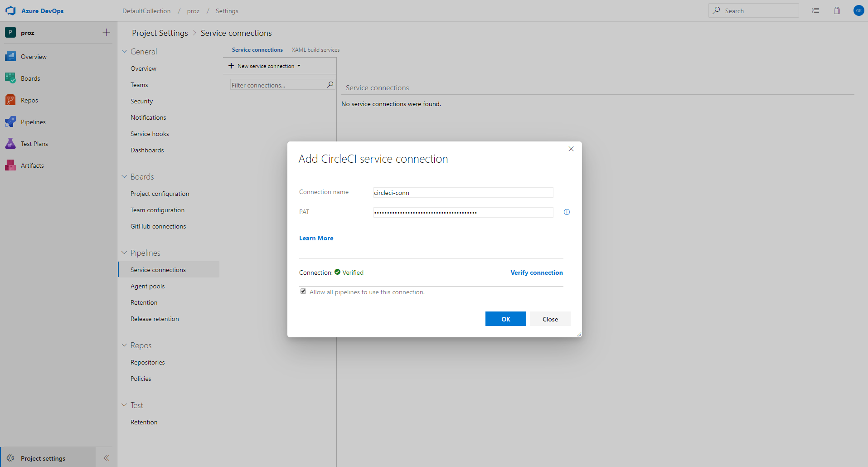Click Project Settings in page heading
Image resolution: width=868 pixels, height=467 pixels.
click(x=160, y=33)
